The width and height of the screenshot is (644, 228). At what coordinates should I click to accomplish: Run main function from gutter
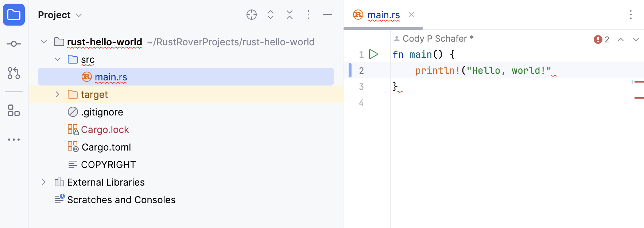pyautogui.click(x=373, y=54)
